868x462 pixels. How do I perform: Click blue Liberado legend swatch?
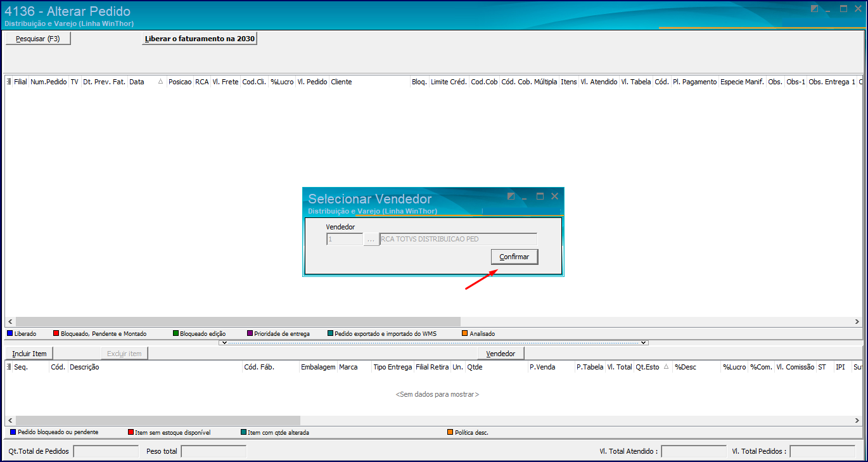(x=10, y=333)
